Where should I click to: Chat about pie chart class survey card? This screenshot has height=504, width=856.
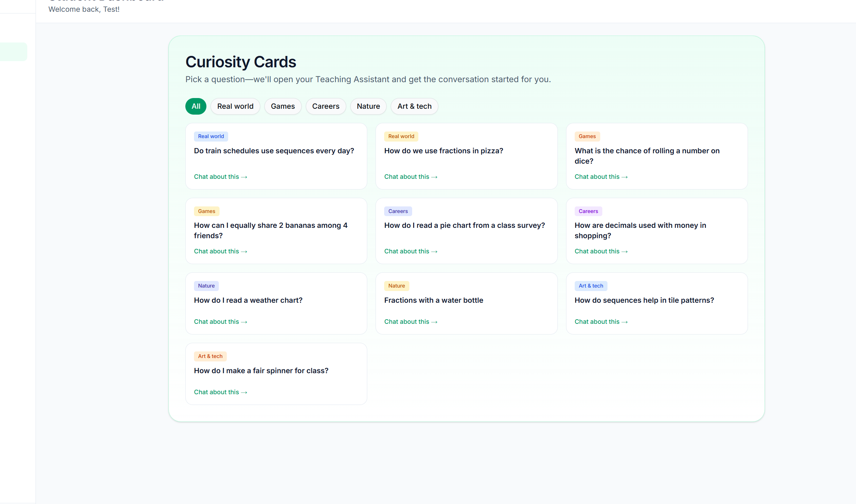point(411,251)
